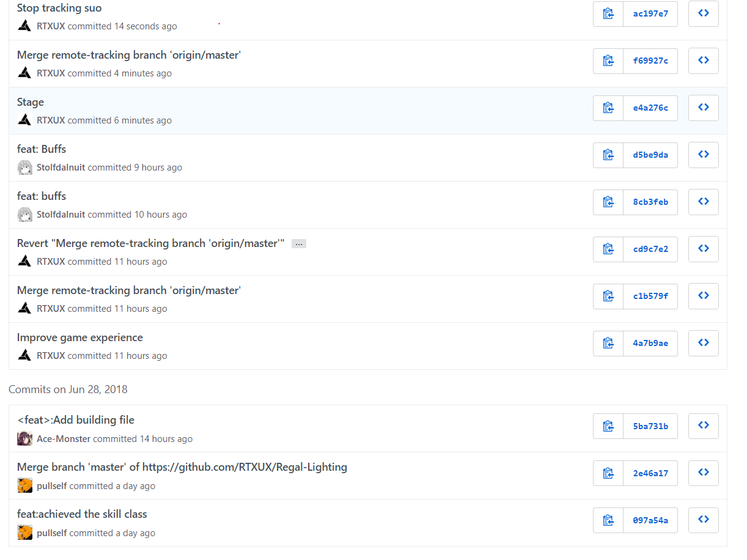Copy the full SHA for commit 8cb3feb
Viewport: 747px width, 560px height.
pyautogui.click(x=608, y=202)
